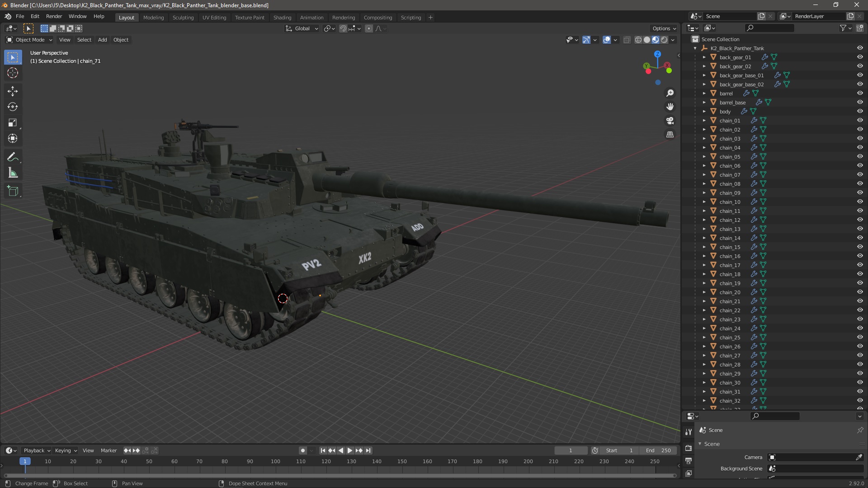Screen dimensions: 868x488
Task: Expand the chain_01 tree item
Action: [704, 120]
